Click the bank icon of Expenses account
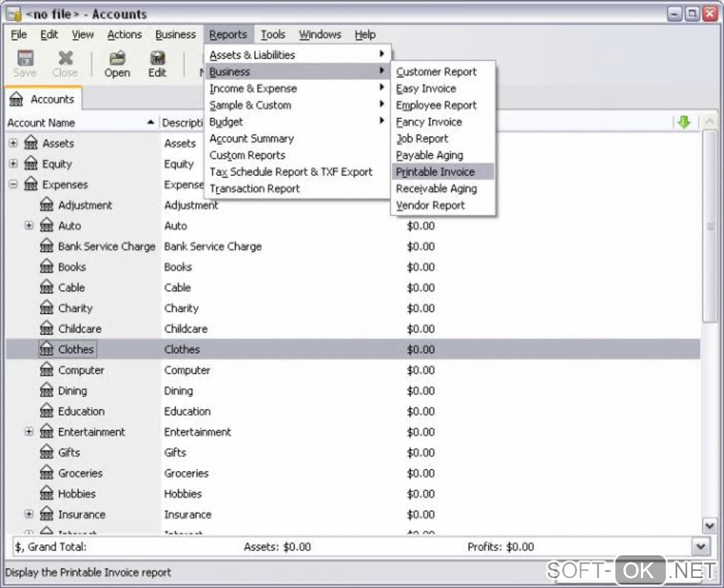Screen dimensions: 724x588 click(x=31, y=184)
